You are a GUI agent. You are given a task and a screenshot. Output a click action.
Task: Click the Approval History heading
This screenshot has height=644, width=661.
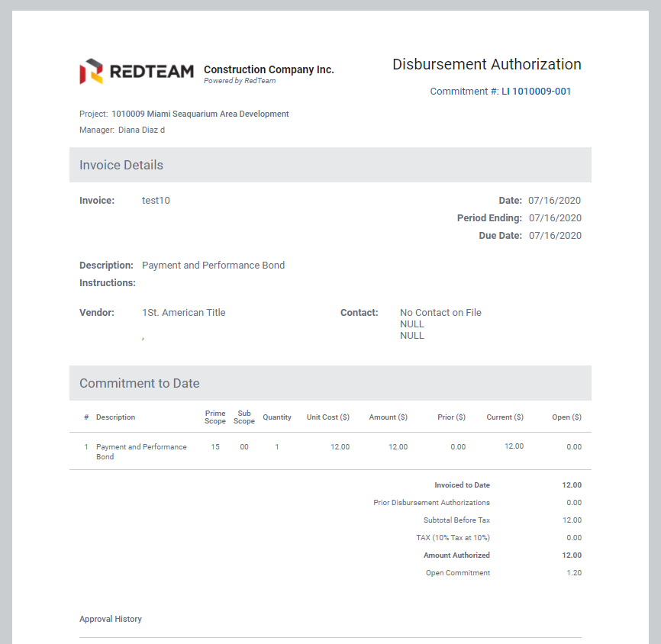pyautogui.click(x=111, y=620)
